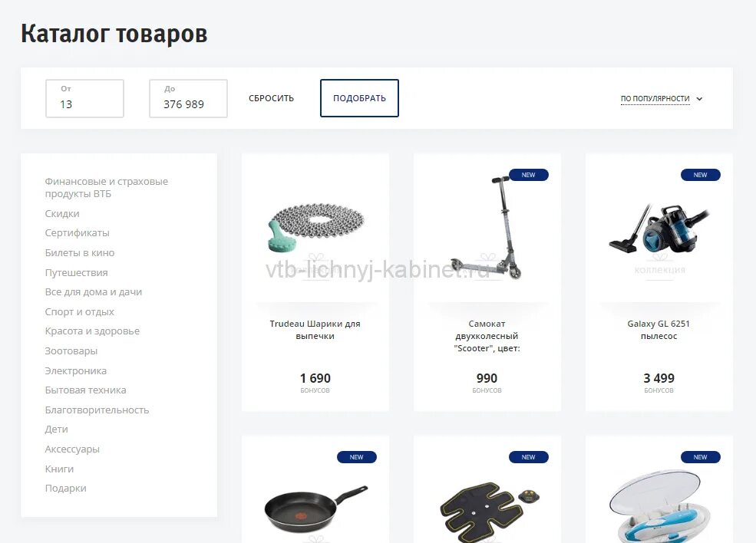Focus the 'От' minimum bonus field
This screenshot has width=756, height=543.
[85, 98]
